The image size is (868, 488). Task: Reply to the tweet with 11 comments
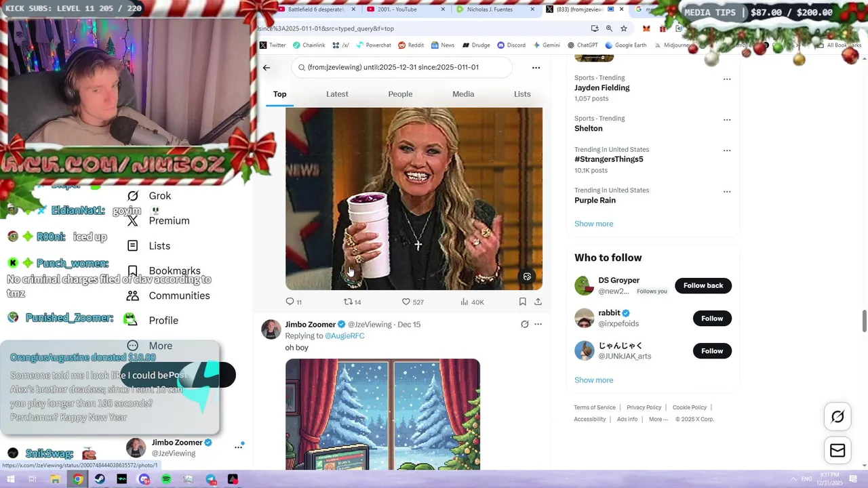(294, 302)
